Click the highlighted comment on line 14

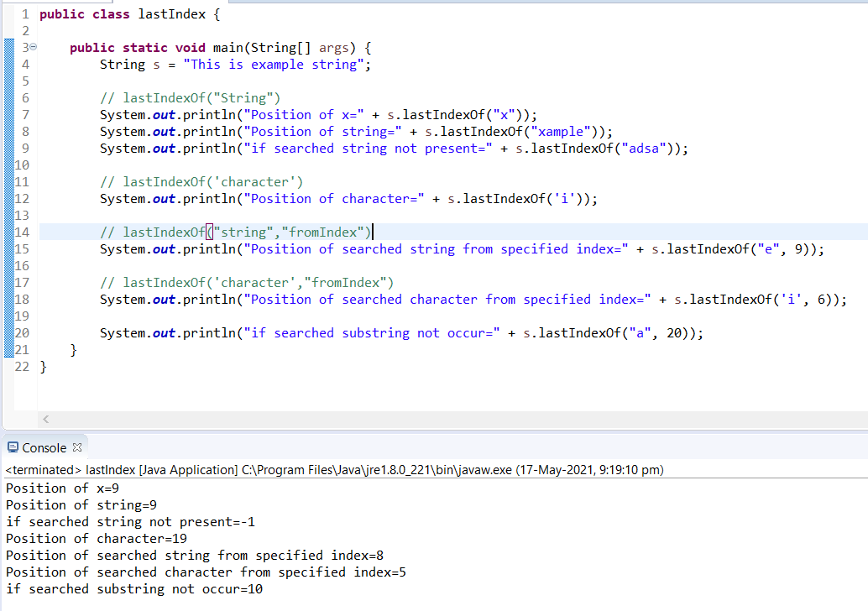(235, 232)
